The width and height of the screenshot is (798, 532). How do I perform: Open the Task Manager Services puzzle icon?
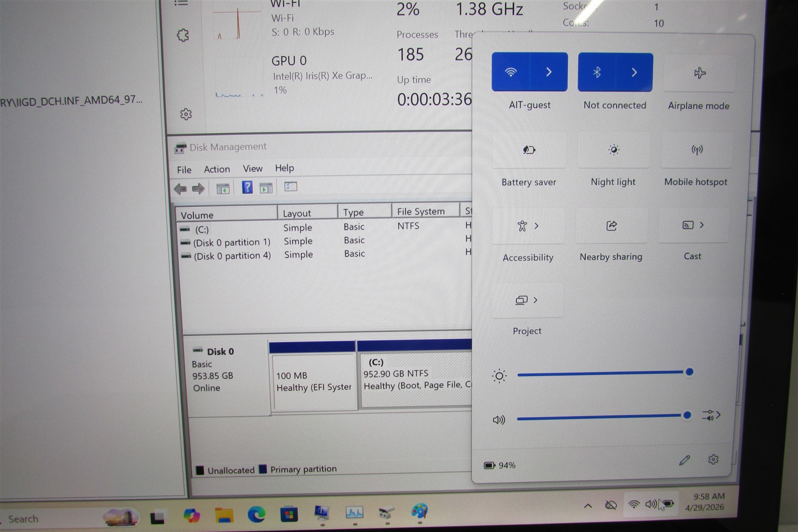click(183, 35)
